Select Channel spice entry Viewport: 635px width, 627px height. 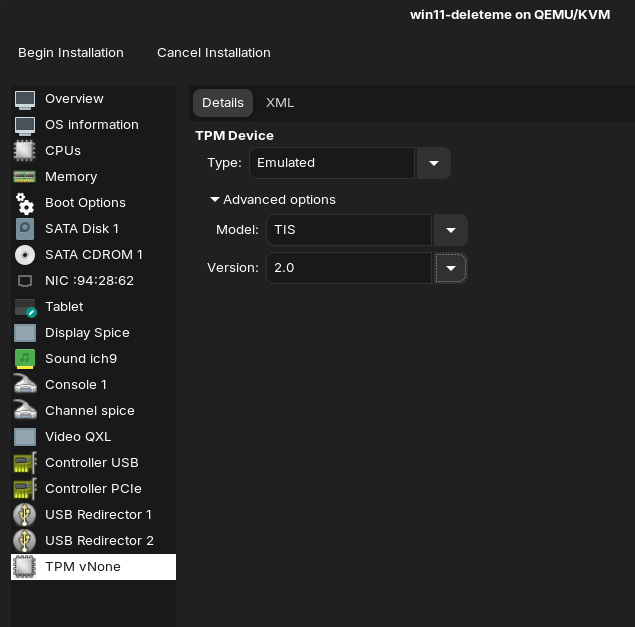[94, 411]
